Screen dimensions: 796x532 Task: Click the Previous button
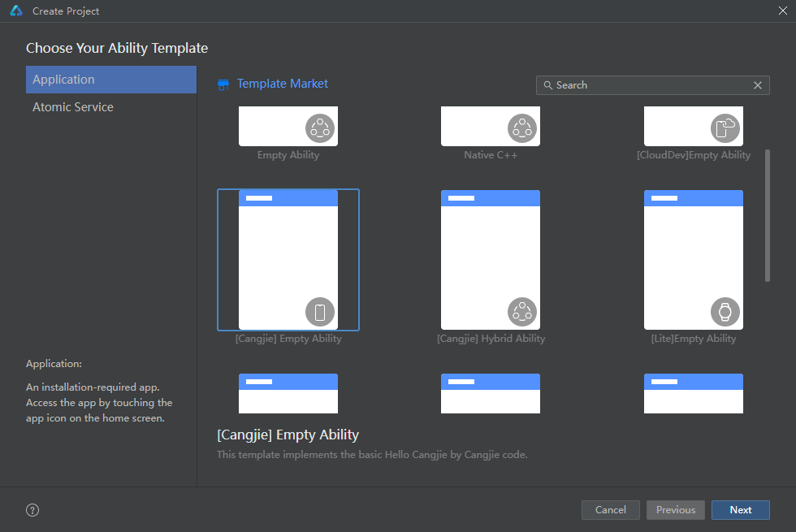coord(675,510)
